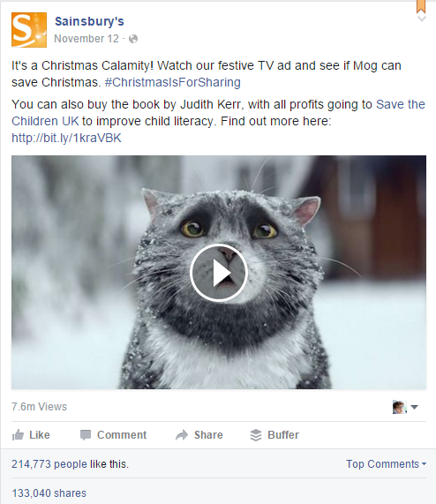
Task: Click the orange bookmark ribbon icon
Action: 421,6
